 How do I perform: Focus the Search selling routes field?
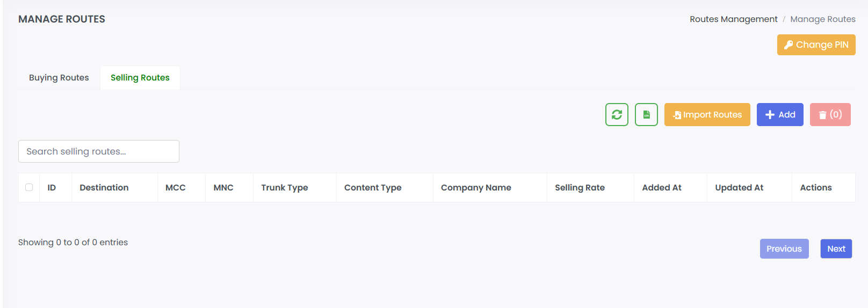pyautogui.click(x=99, y=151)
